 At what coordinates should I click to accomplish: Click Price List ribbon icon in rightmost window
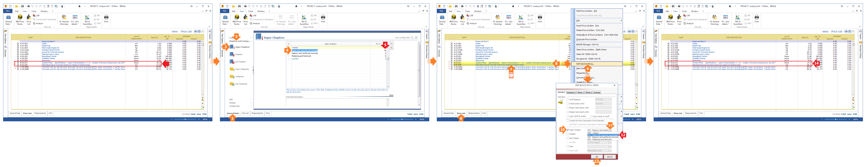(x=679, y=20)
